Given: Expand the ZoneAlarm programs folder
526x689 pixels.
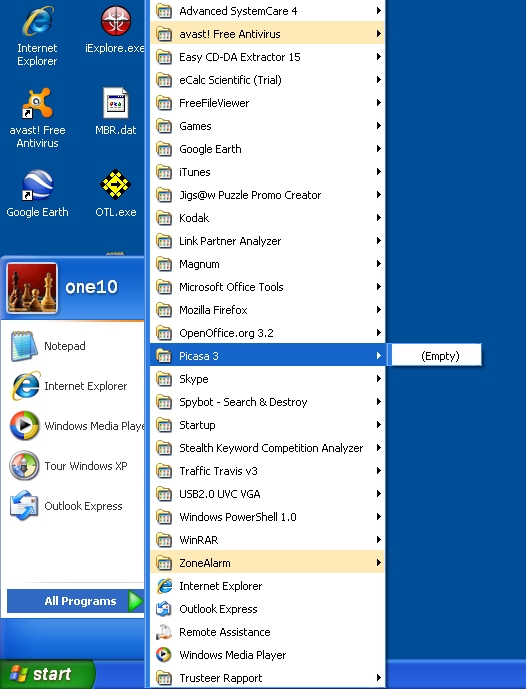Looking at the screenshot, I should coord(268,563).
